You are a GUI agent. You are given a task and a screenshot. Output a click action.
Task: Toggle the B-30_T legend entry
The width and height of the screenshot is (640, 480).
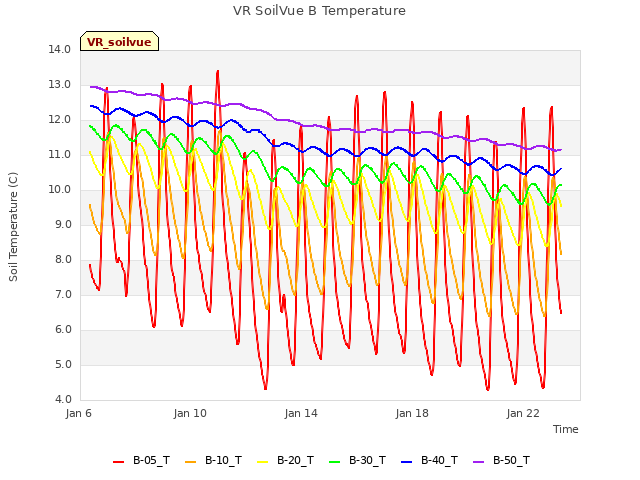click(358, 460)
